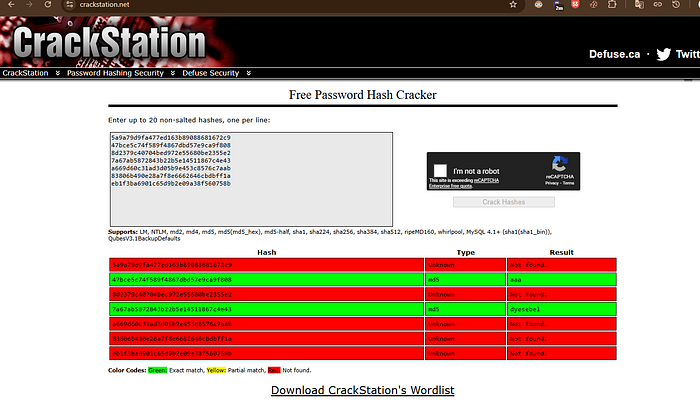700x400 pixels.
Task: Open the orange swirl extension icon
Action: [594, 4]
